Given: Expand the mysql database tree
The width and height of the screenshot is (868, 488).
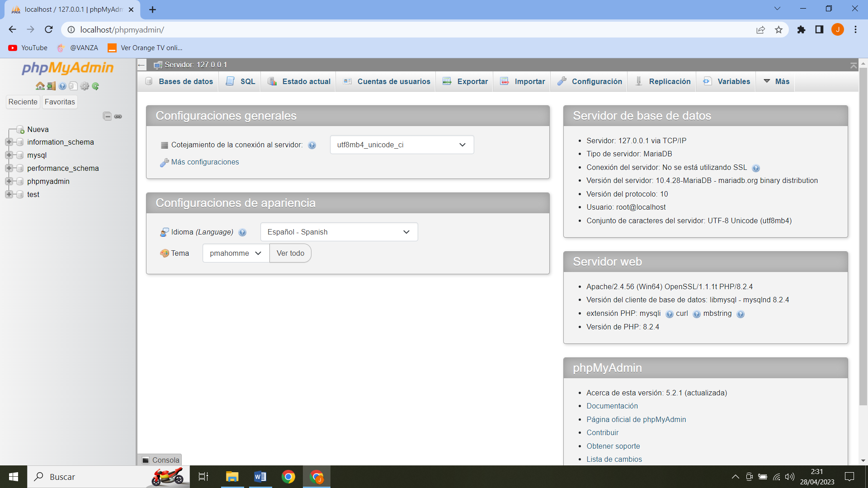Looking at the screenshot, I should 9,155.
